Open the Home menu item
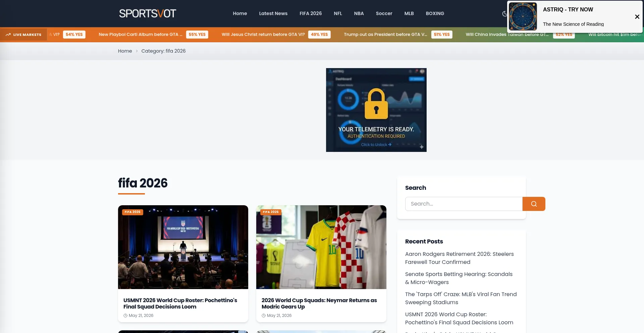644x333 pixels. (240, 13)
